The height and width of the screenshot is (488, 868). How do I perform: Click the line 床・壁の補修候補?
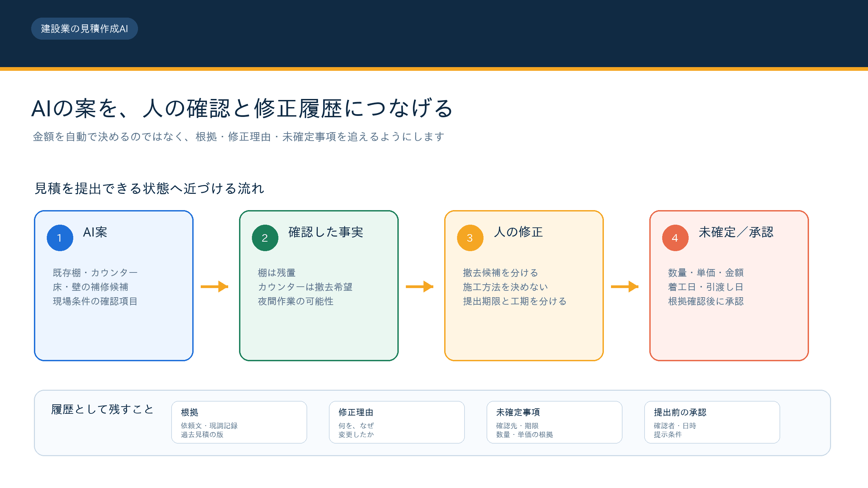click(x=91, y=287)
